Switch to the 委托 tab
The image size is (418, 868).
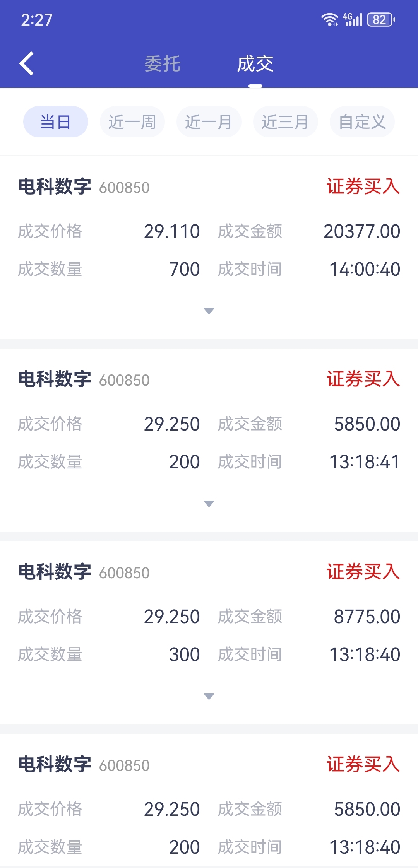(x=163, y=64)
